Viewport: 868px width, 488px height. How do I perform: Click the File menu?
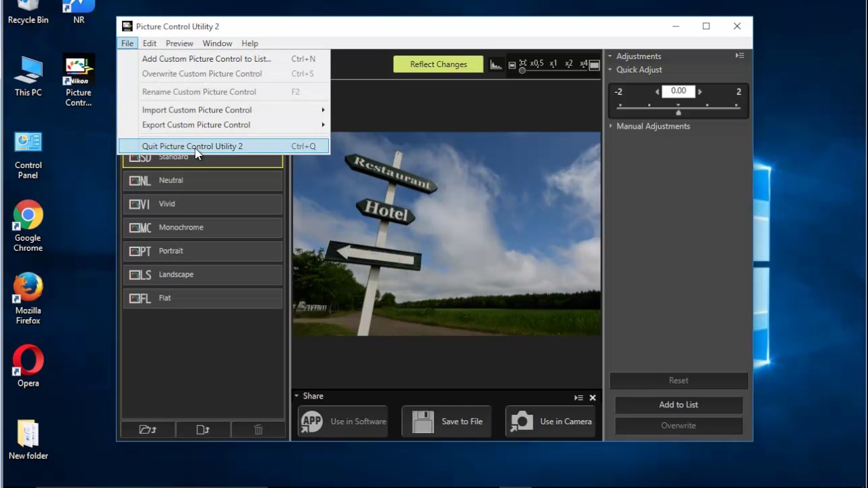(x=127, y=43)
